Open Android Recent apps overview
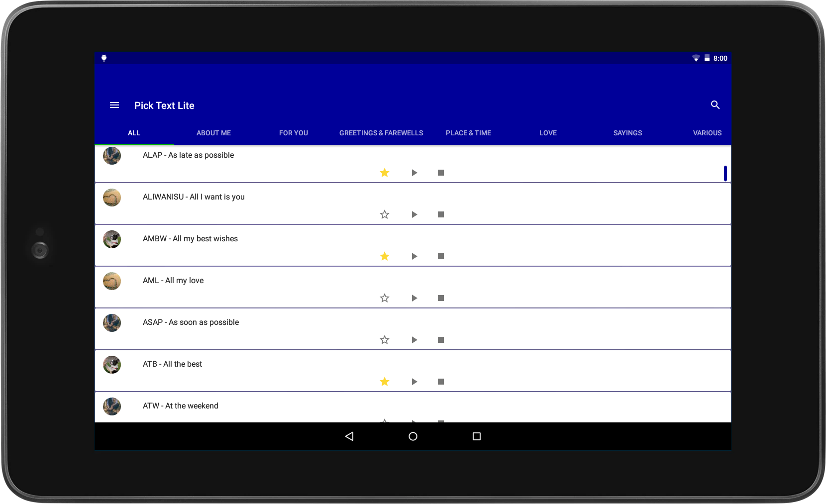 click(x=477, y=436)
